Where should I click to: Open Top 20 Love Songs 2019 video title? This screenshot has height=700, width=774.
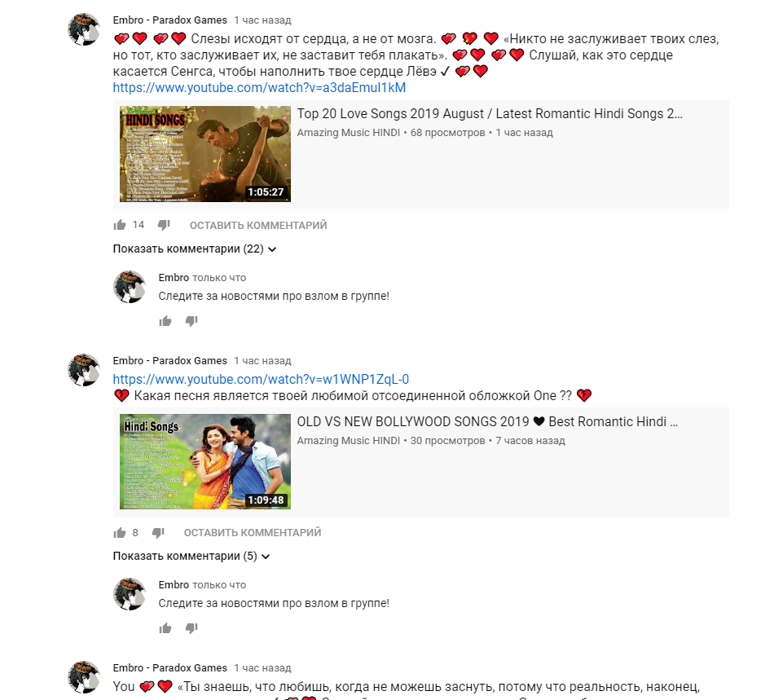pos(490,113)
